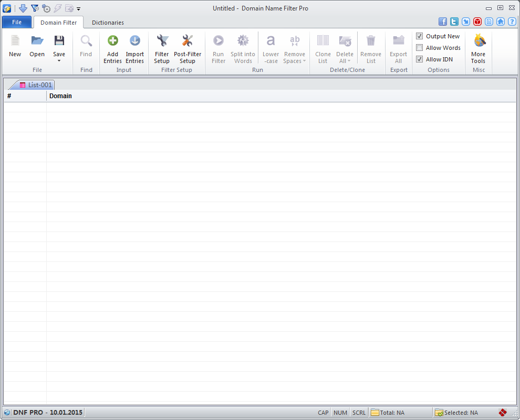
Task: Click the More Tools icon
Action: click(x=478, y=41)
